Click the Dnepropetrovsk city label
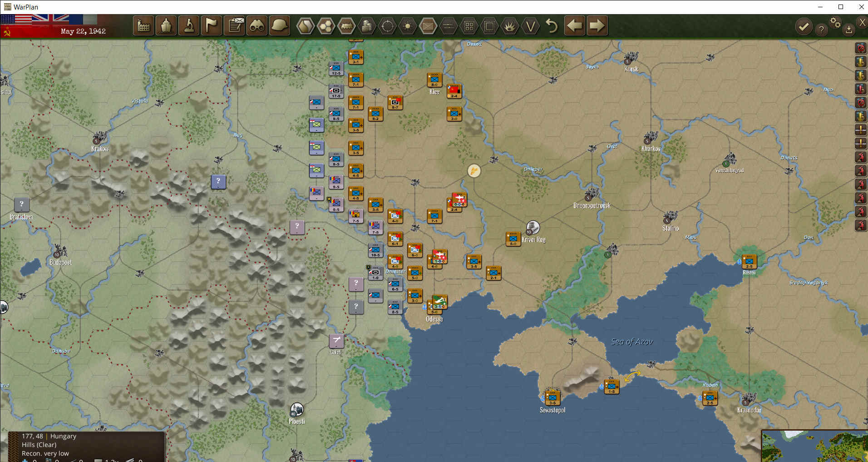The width and height of the screenshot is (868, 462). [x=592, y=205]
